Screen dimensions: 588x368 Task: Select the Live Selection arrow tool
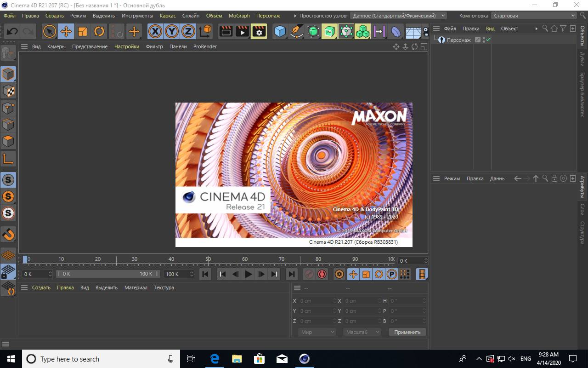click(x=49, y=31)
